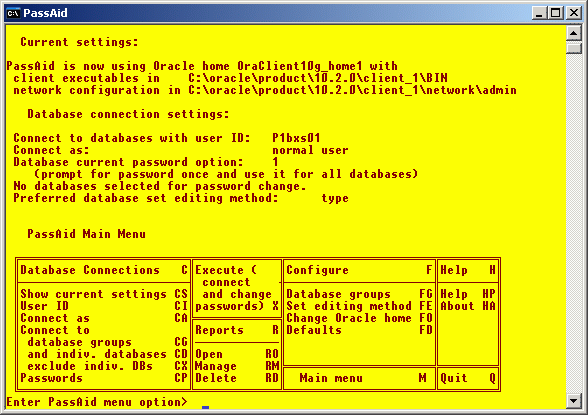Close the PassAid window

coord(574,13)
